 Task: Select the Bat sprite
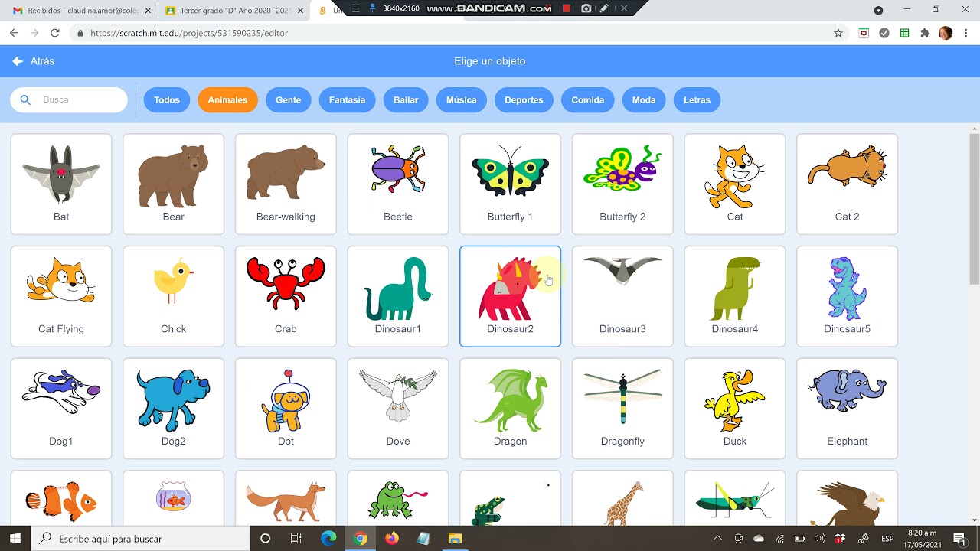click(61, 184)
